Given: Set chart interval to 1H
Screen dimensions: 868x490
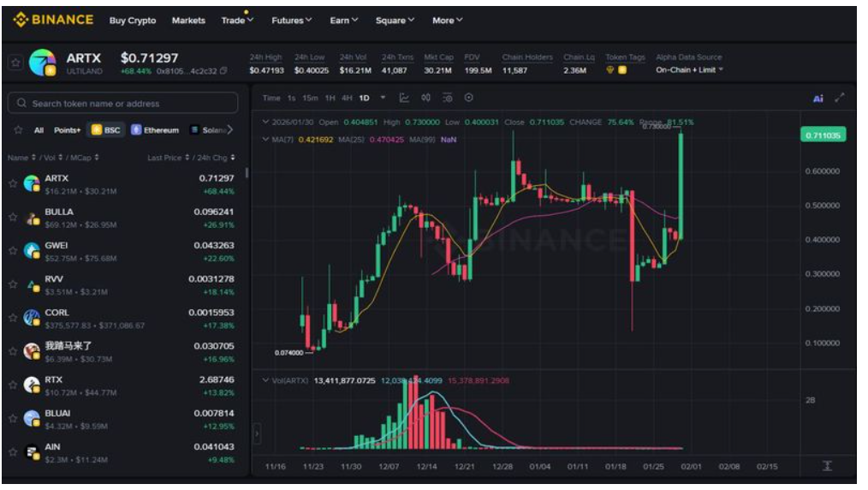Looking at the screenshot, I should (x=330, y=98).
